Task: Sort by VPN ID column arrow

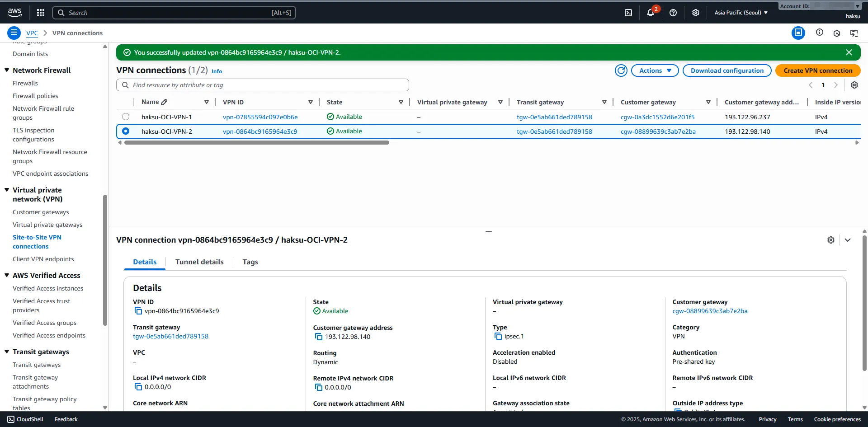Action: coord(311,102)
